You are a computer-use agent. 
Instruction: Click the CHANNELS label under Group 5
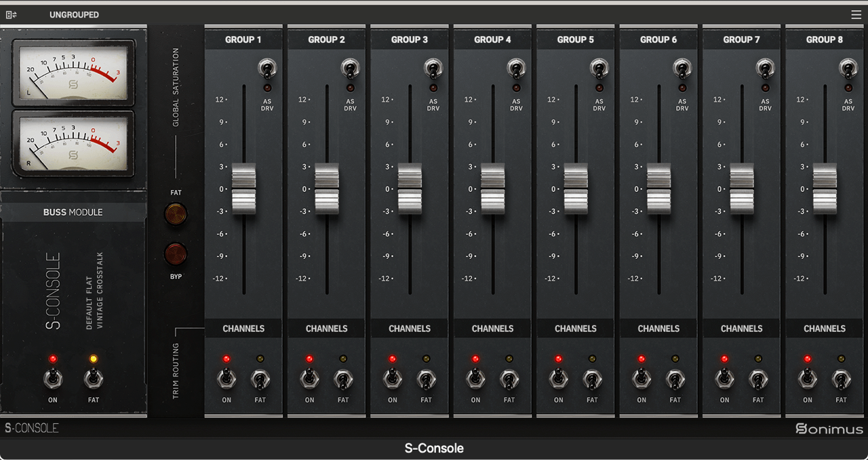tap(575, 328)
